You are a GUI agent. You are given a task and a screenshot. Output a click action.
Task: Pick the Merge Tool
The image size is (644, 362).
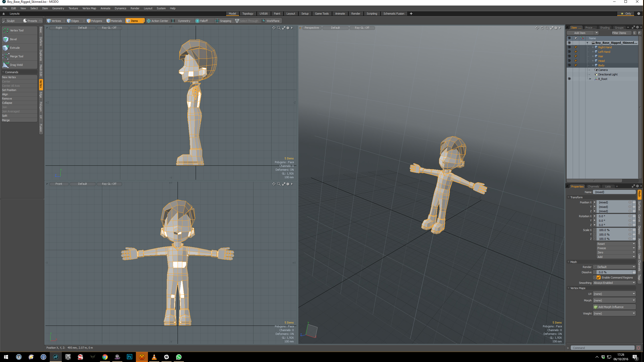click(x=19, y=56)
